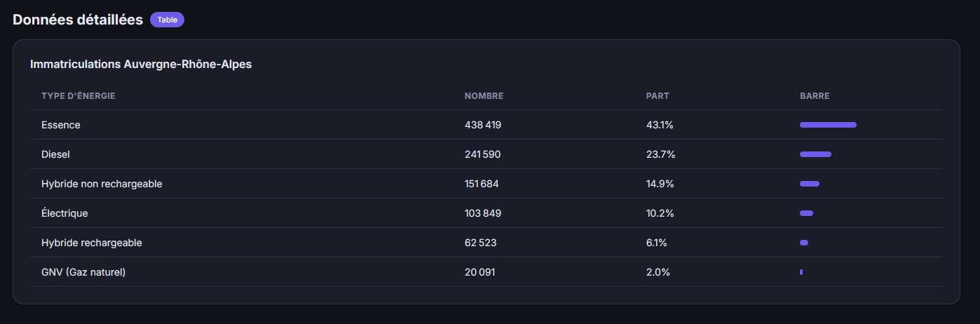
Task: Click Hybride non rechargeable row label
Action: point(102,184)
